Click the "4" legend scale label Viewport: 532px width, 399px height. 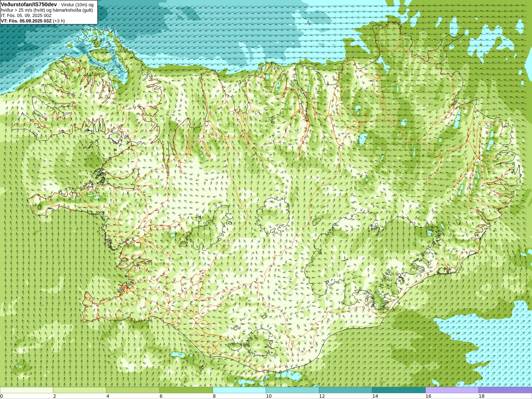point(108,396)
